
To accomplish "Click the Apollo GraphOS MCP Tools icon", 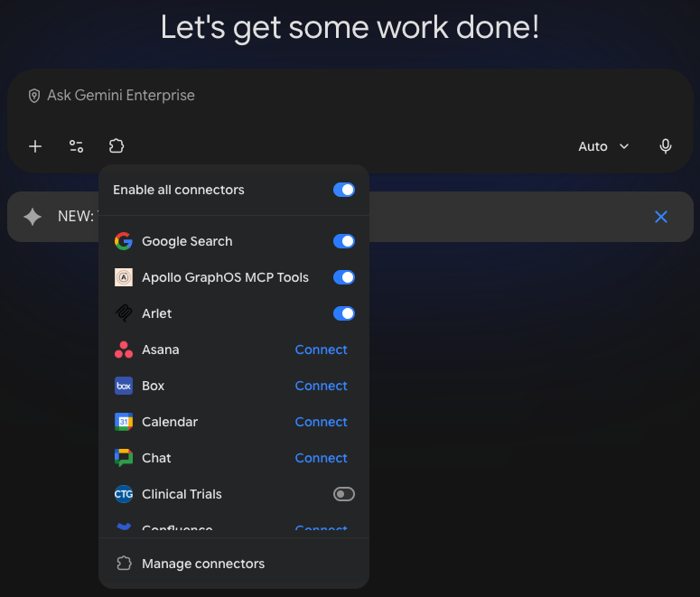I will [x=124, y=277].
